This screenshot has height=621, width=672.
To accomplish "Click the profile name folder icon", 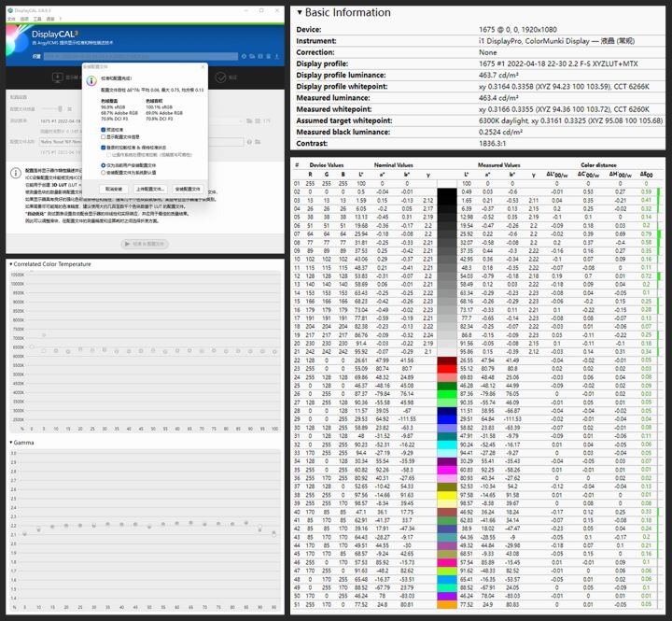I will pyautogui.click(x=258, y=142).
